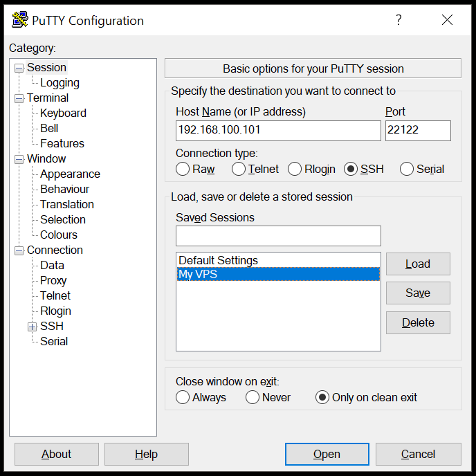This screenshot has width=476, height=476.
Task: Open the Keyboard category
Action: tap(63, 113)
